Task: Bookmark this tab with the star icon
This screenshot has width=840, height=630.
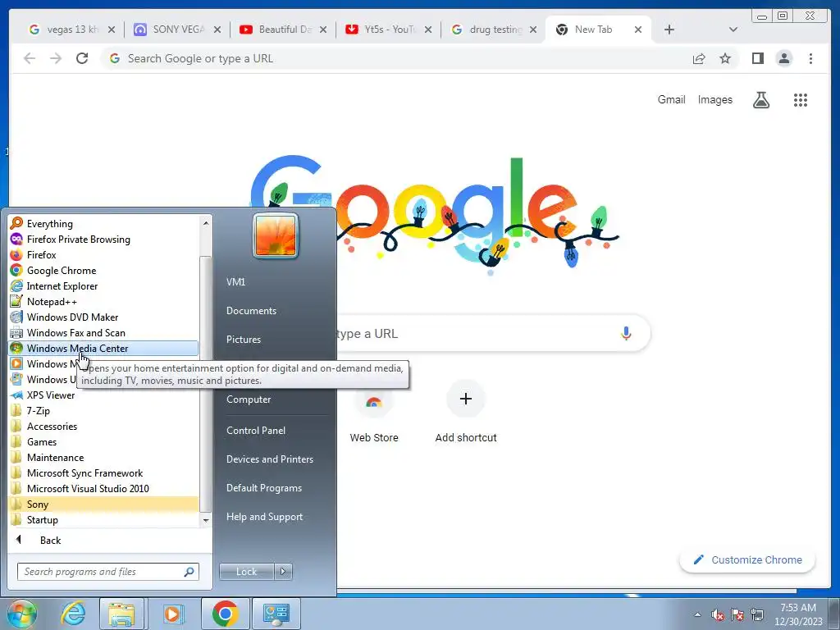Action: pos(725,58)
